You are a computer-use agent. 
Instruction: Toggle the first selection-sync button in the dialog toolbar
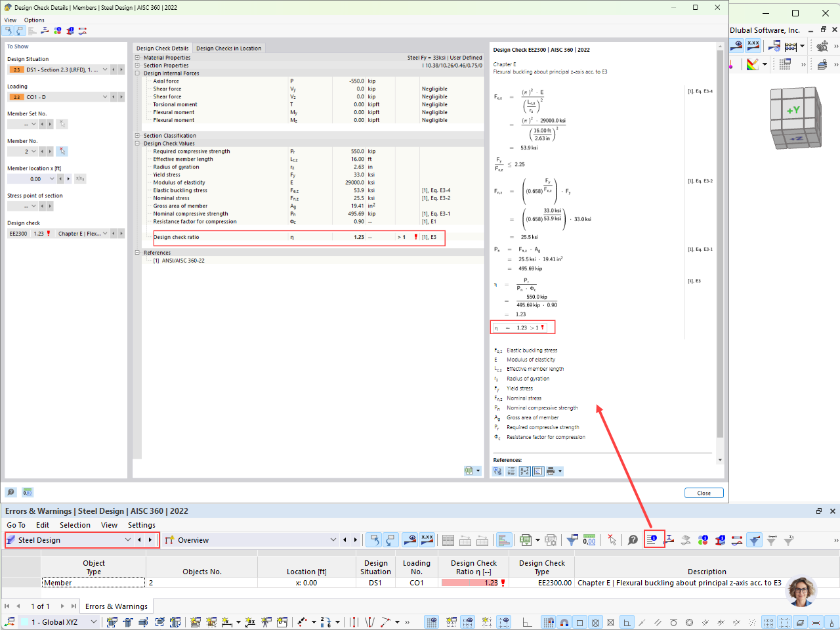click(9, 31)
